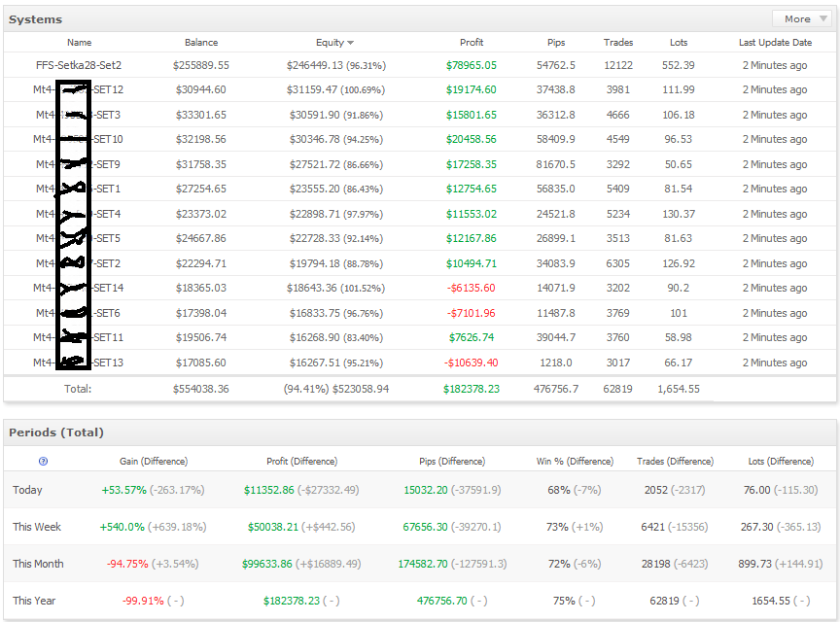Open the Mt4 SET9 system link
The height and width of the screenshot is (622, 840).
[x=78, y=164]
